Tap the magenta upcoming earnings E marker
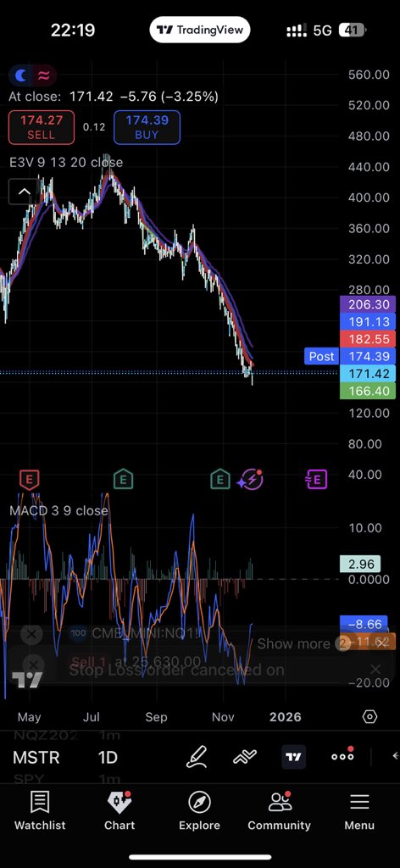This screenshot has height=868, width=400. [x=316, y=479]
